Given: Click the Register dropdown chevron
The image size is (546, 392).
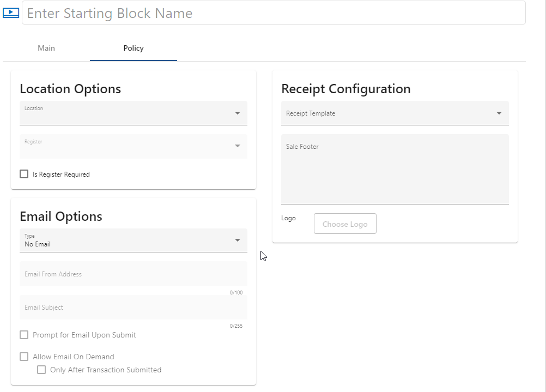Looking at the screenshot, I should click(x=238, y=146).
